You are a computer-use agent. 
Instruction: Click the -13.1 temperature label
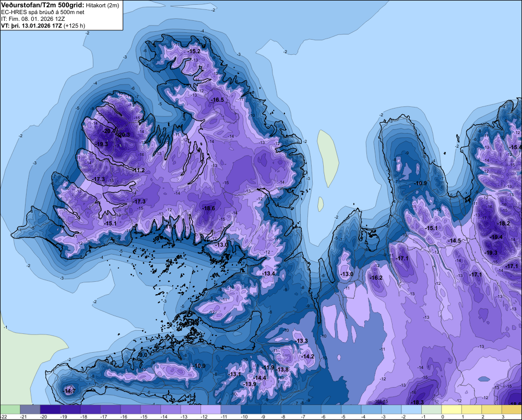point(235,375)
